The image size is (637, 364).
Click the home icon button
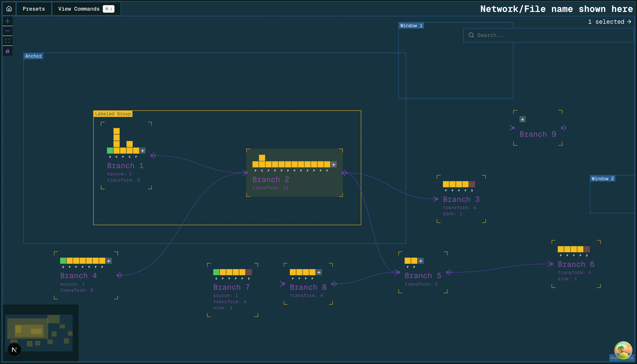click(9, 9)
